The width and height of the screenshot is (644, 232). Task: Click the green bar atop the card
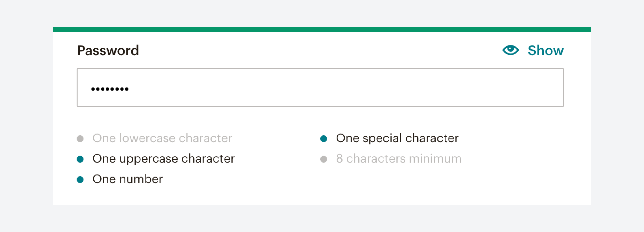click(x=322, y=29)
